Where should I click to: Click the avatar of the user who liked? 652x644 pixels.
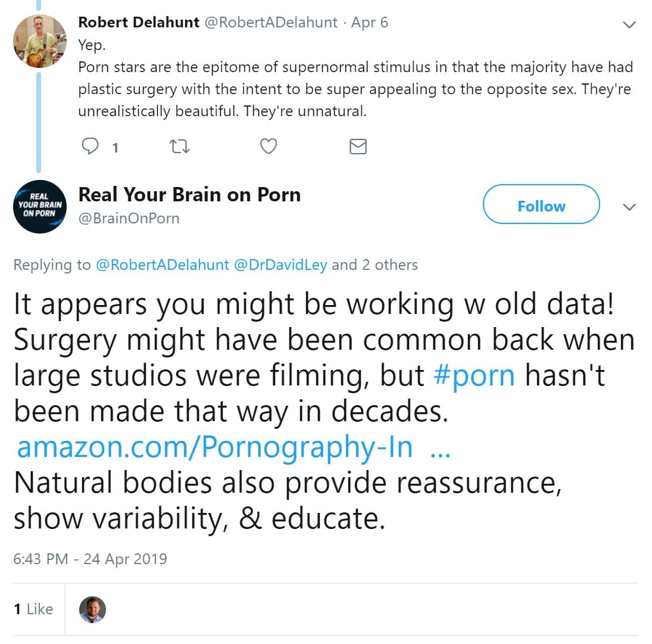click(92, 609)
